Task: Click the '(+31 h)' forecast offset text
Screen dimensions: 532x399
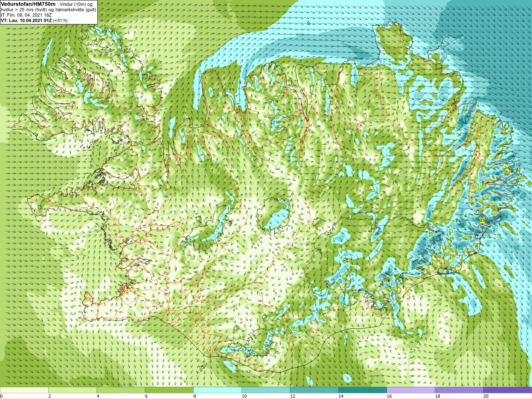Action: (61, 20)
